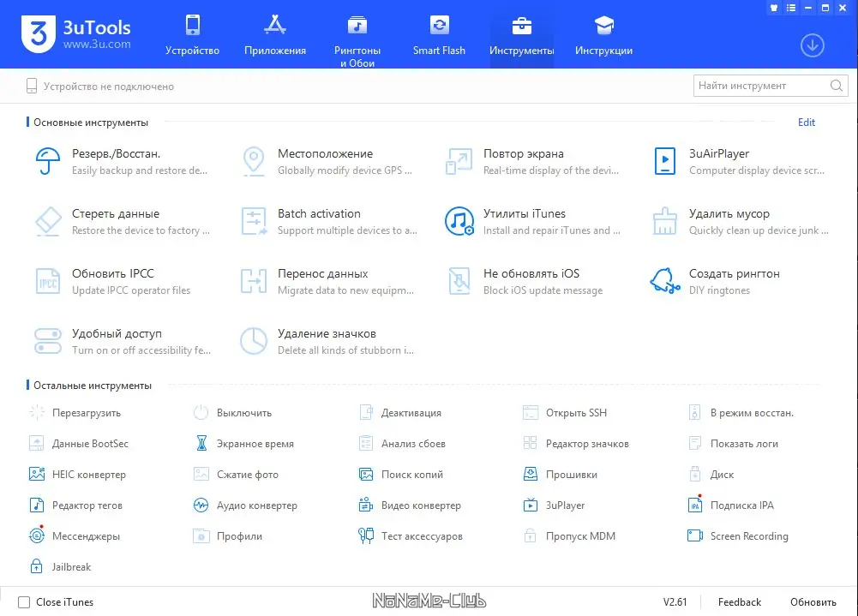Click the skin shirt icon in title bar

(x=774, y=8)
